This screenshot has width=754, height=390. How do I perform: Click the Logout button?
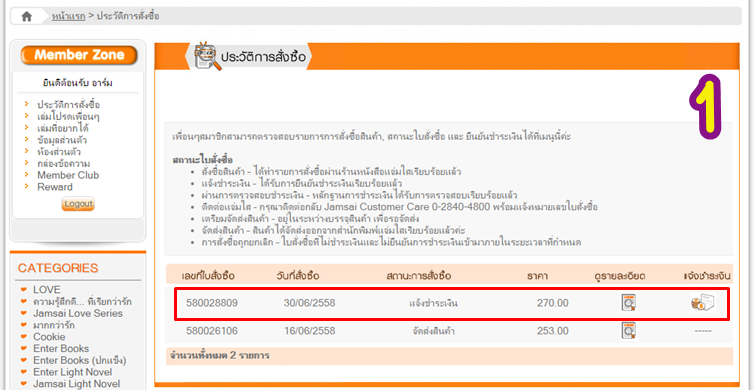[78, 204]
